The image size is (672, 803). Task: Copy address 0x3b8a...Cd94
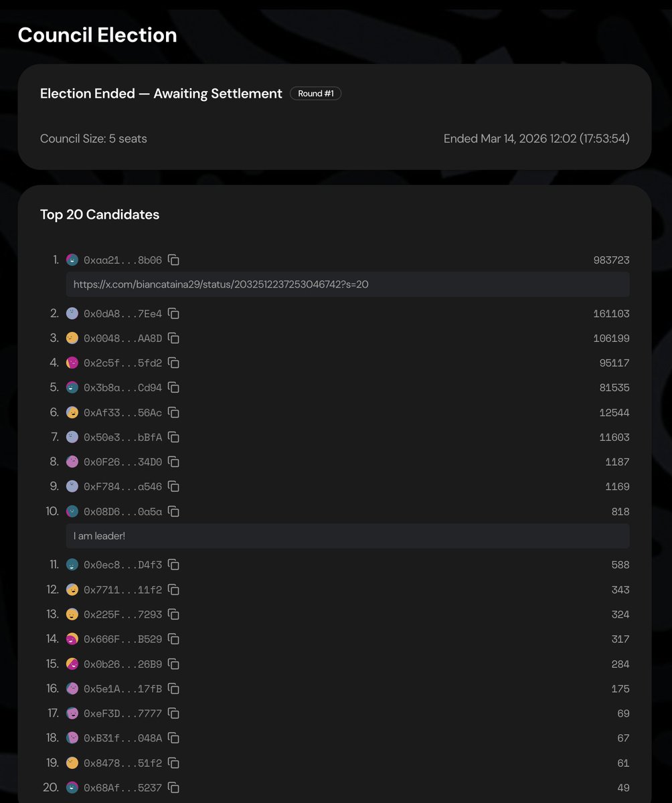pos(173,387)
